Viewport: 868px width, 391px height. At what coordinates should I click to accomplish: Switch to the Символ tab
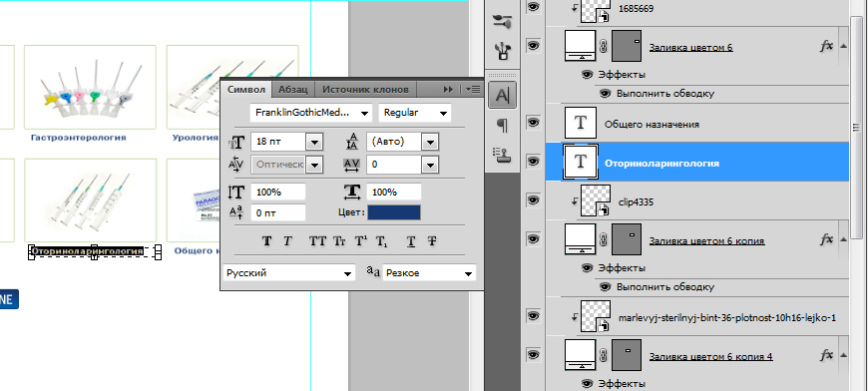[x=246, y=89]
